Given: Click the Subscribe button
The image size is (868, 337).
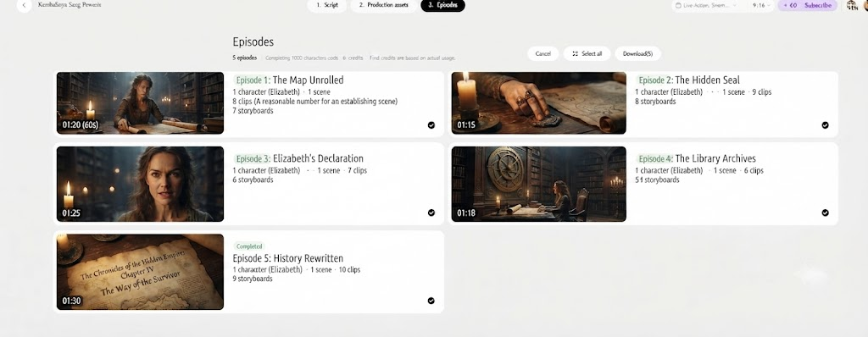Looking at the screenshot, I should 818,6.
